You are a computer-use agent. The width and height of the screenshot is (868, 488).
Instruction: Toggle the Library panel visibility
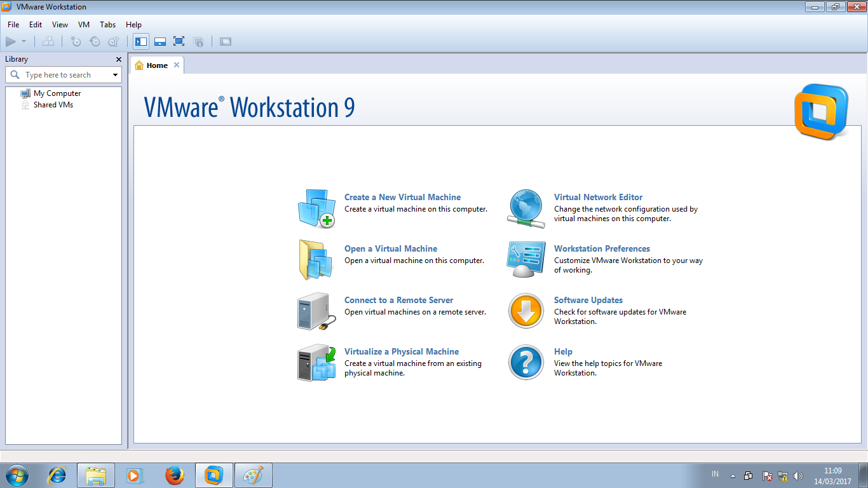pyautogui.click(x=140, y=41)
